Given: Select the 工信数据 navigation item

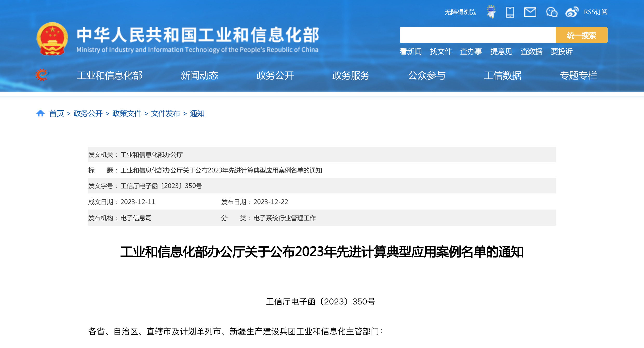Looking at the screenshot, I should pyautogui.click(x=502, y=75).
